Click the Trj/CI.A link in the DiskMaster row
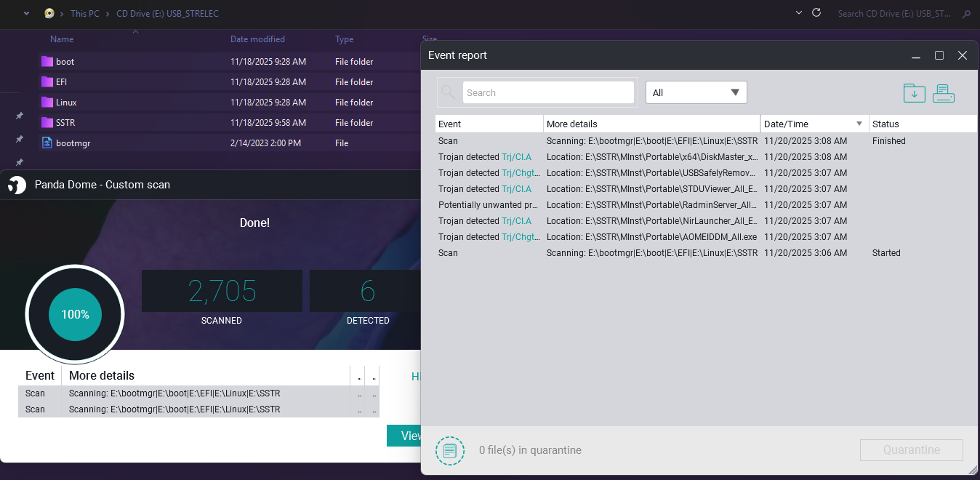Image resolution: width=980 pixels, height=480 pixels. click(516, 157)
